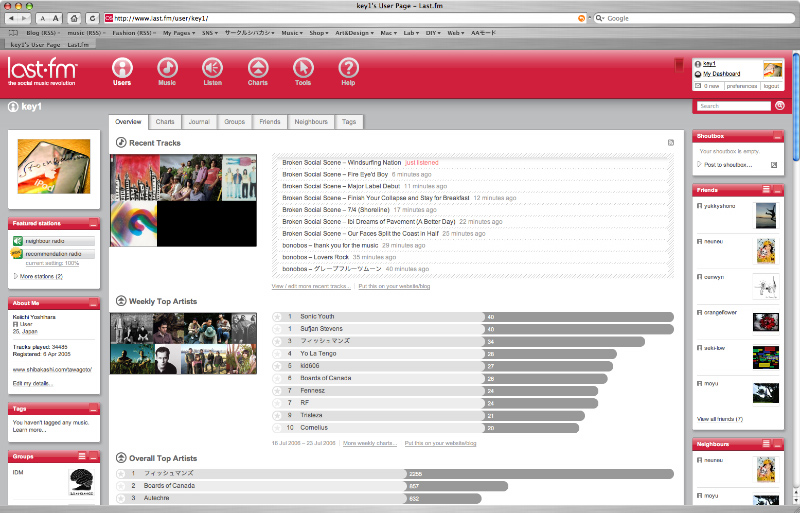This screenshot has height=513, width=800.
Task: Click the red search magnifier button
Action: (780, 106)
